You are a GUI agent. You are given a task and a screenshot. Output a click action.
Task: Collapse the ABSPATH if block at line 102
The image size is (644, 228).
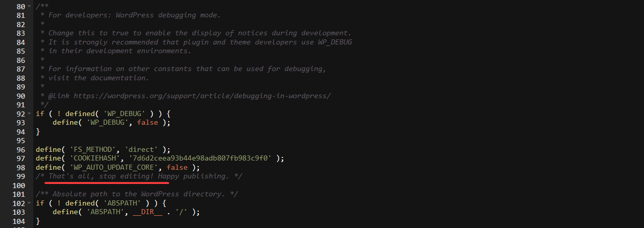point(30,203)
